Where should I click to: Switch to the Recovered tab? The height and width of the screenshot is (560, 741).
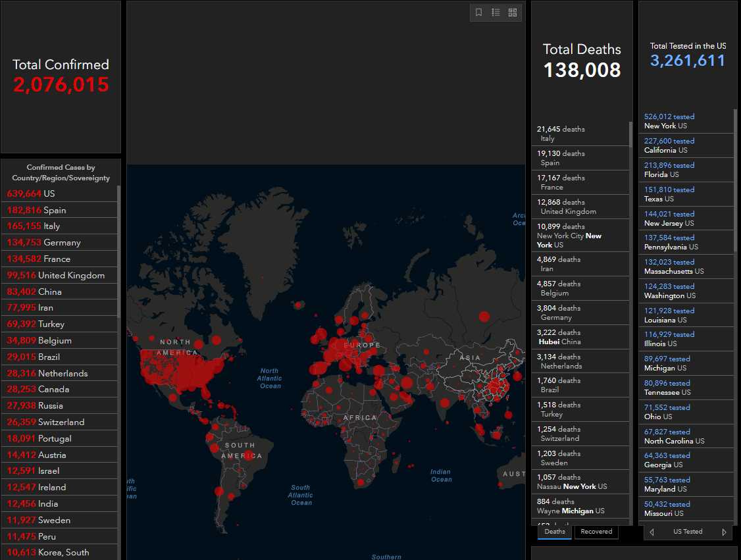(596, 532)
